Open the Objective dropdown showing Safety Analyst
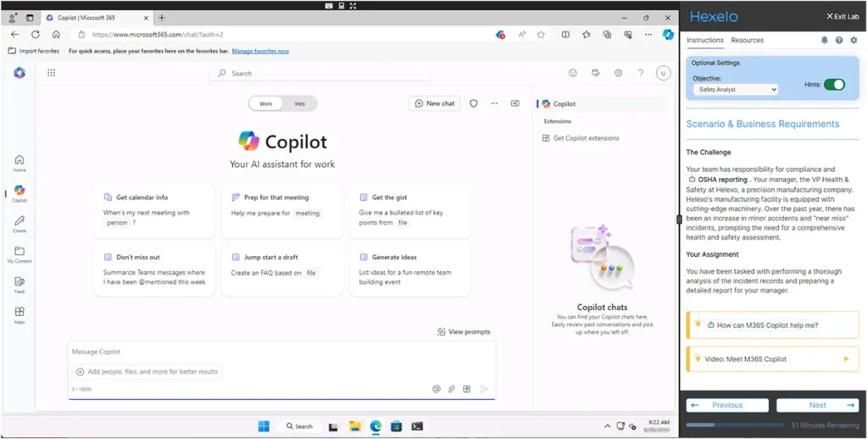 tap(735, 89)
